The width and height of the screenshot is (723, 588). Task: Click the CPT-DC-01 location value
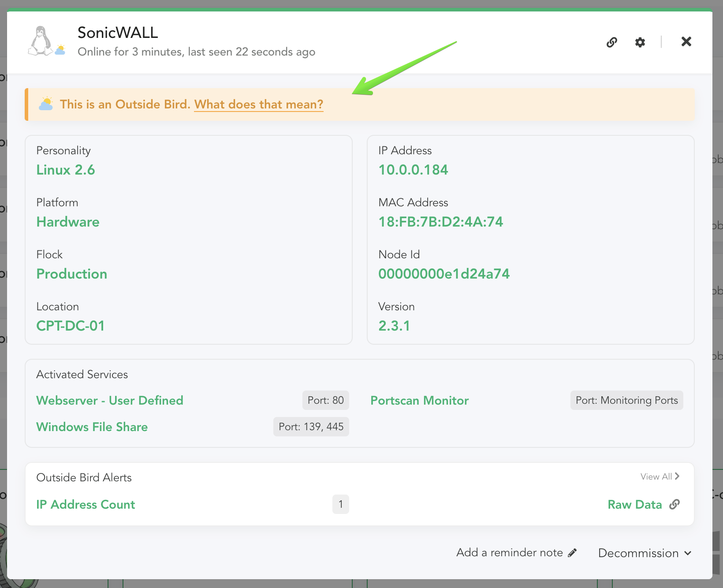click(x=71, y=326)
